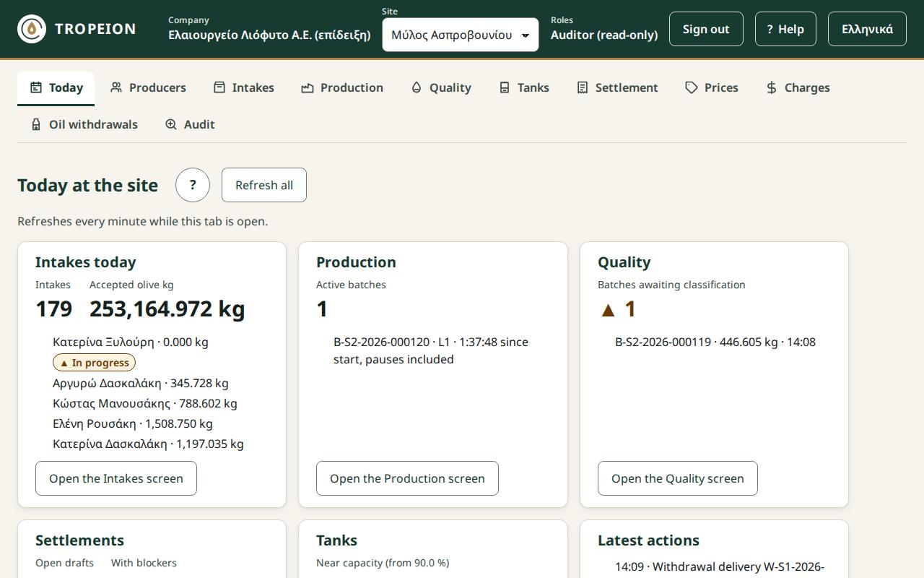
Task: Click Open the Intakes screen
Action: point(116,478)
